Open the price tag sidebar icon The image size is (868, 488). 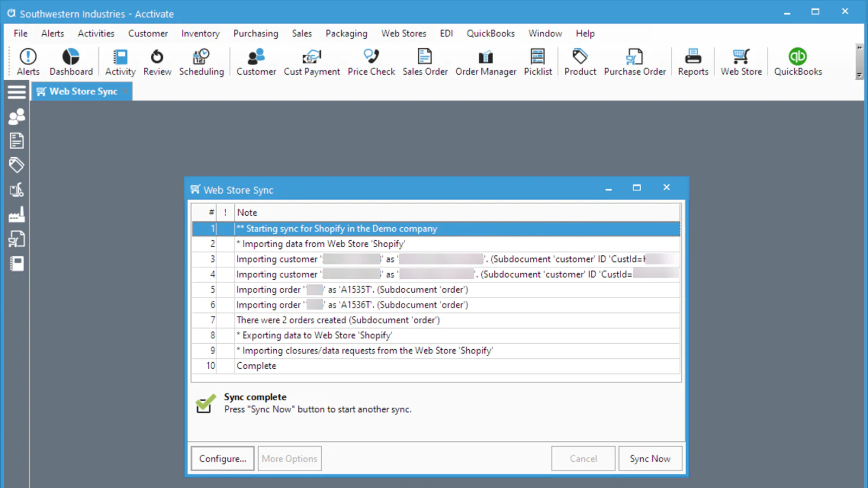click(17, 165)
